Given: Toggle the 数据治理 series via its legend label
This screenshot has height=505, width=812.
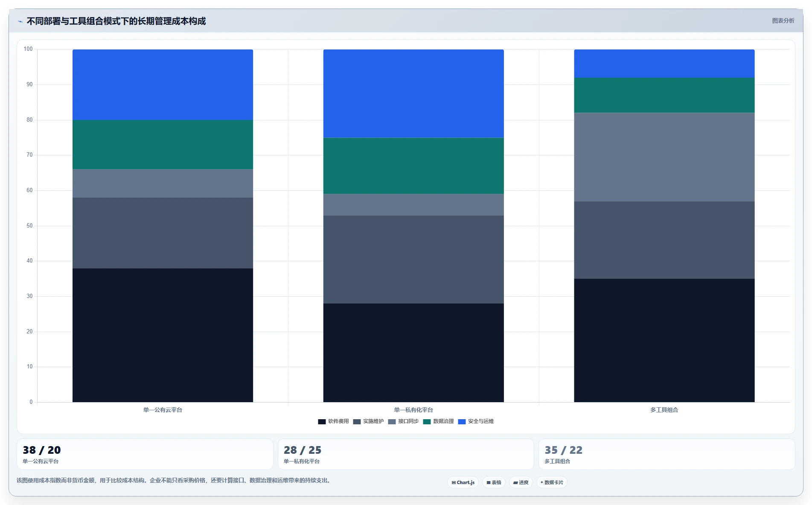Looking at the screenshot, I should [443, 421].
